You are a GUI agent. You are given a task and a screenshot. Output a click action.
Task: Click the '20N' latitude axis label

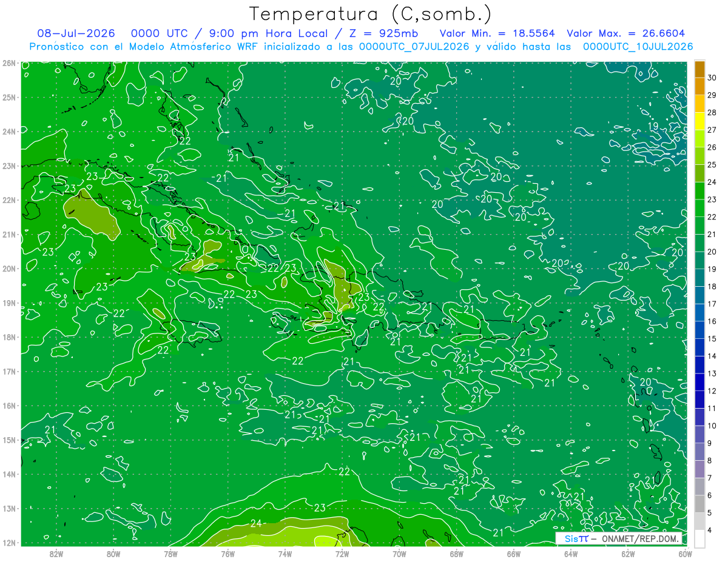(8, 269)
